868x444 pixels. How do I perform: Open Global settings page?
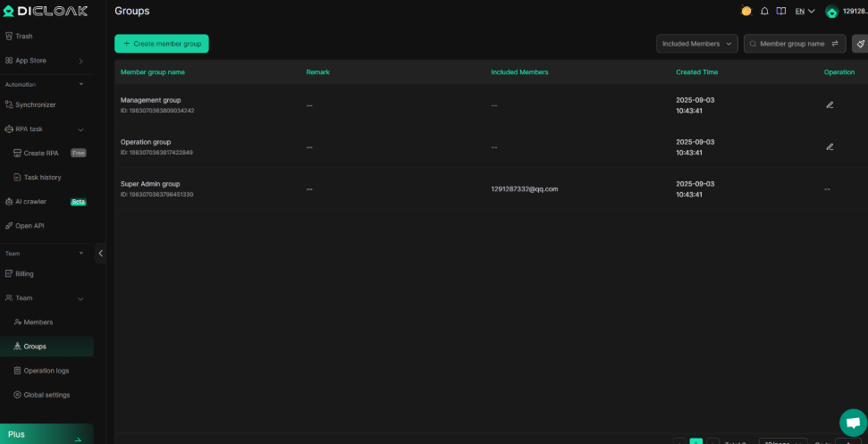[46, 396]
